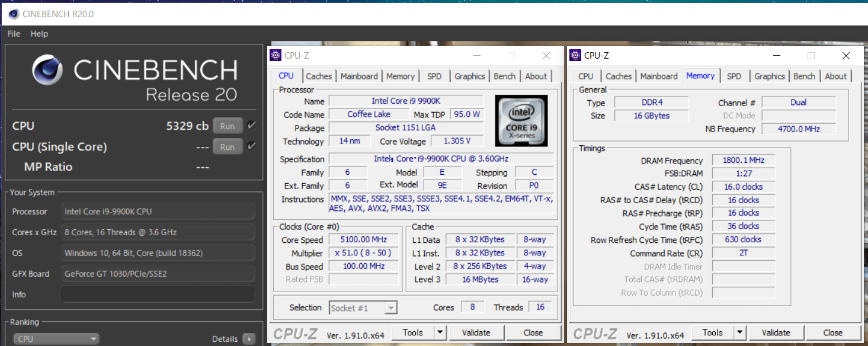Open the File menu in Cinebench

click(14, 34)
